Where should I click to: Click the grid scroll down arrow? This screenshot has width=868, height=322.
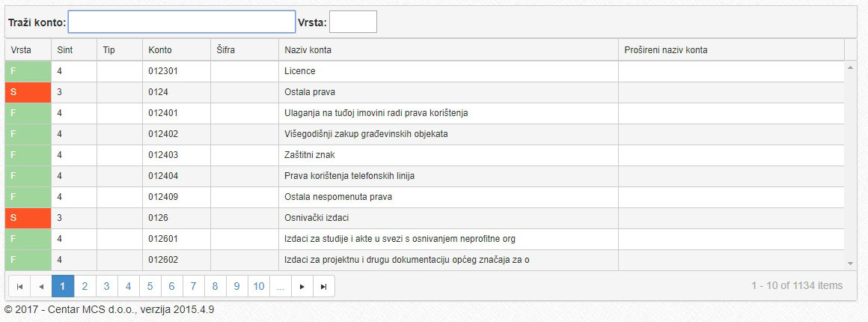coord(850,264)
